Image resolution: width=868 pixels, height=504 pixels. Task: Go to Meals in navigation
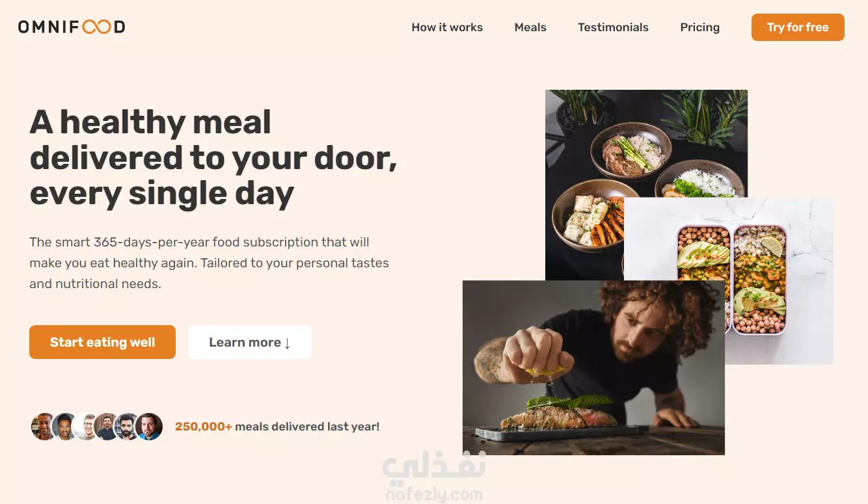530,27
